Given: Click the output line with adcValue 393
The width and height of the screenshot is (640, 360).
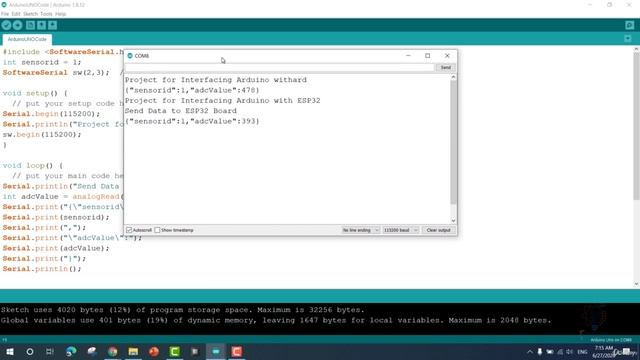Looking at the screenshot, I should pyautogui.click(x=192, y=121).
